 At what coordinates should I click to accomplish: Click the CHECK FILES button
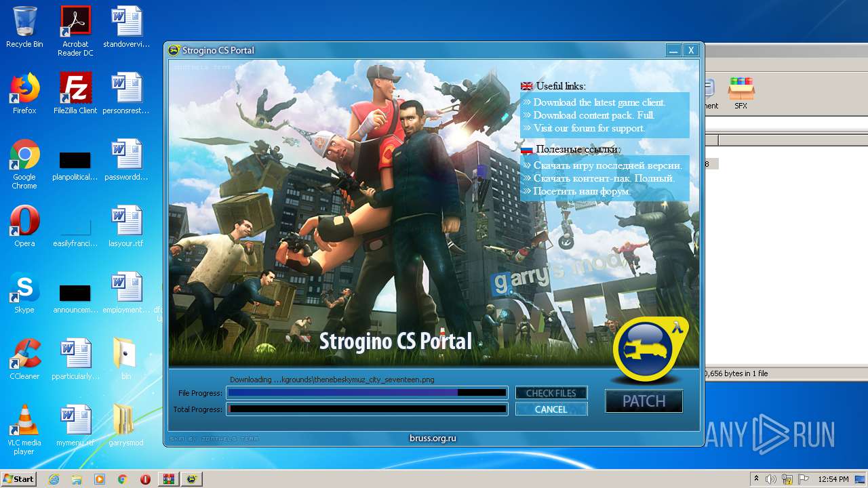pos(551,393)
